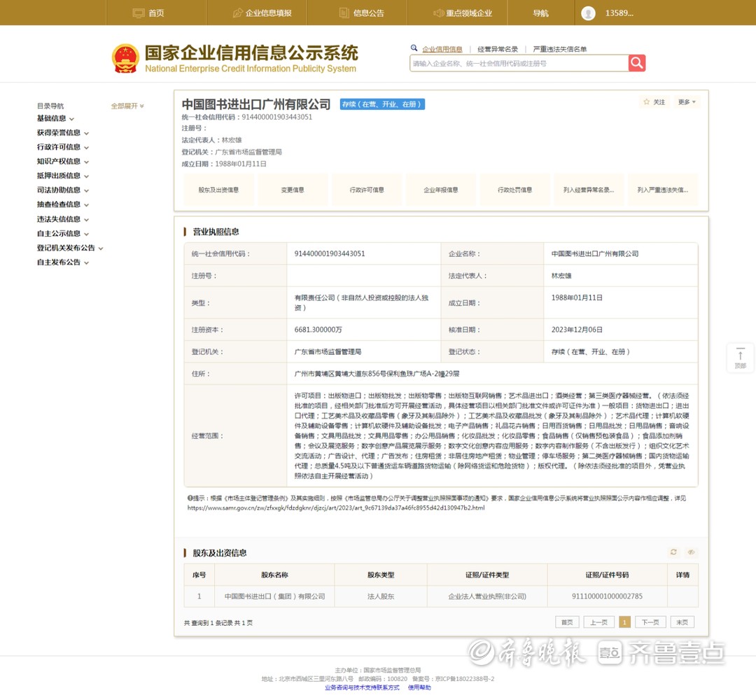Click the 顶部 back-to-top arrow
The width and height of the screenshot is (756, 700).
pyautogui.click(x=740, y=358)
